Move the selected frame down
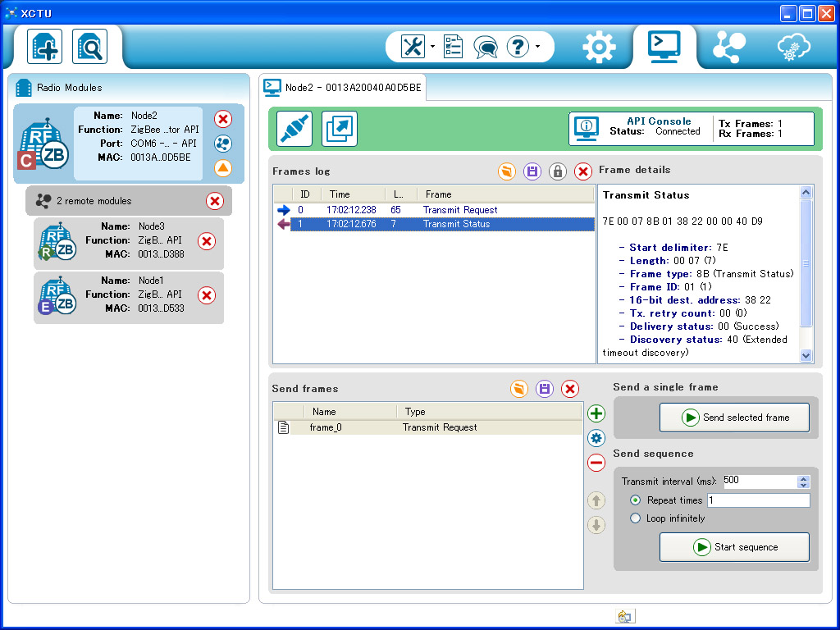 point(596,525)
